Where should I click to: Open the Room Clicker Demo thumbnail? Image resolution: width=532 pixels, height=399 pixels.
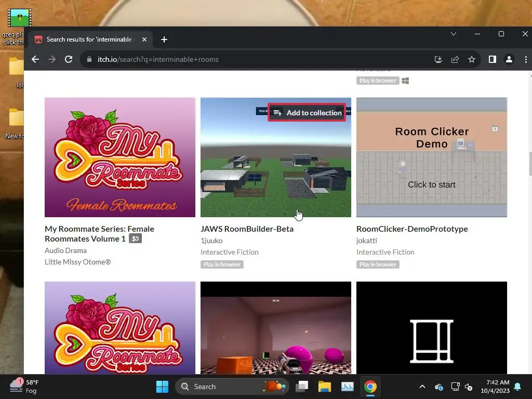pos(432,157)
